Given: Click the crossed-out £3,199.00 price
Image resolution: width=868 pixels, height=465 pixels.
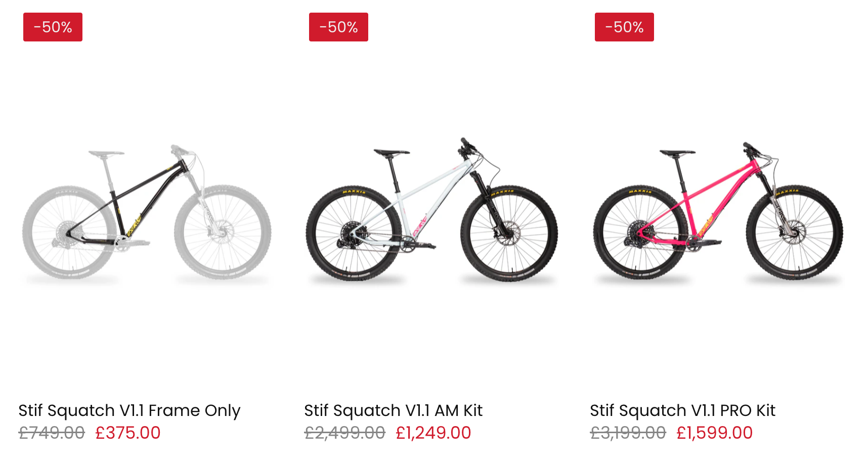Looking at the screenshot, I should pos(628,433).
